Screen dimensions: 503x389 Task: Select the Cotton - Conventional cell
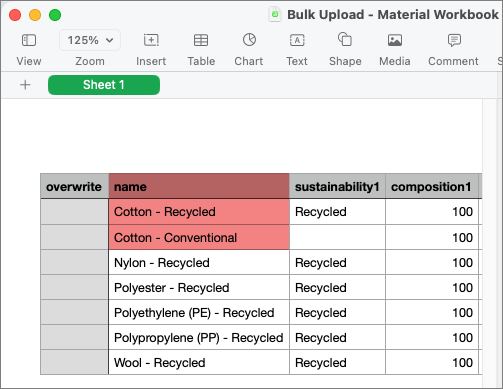(x=199, y=237)
